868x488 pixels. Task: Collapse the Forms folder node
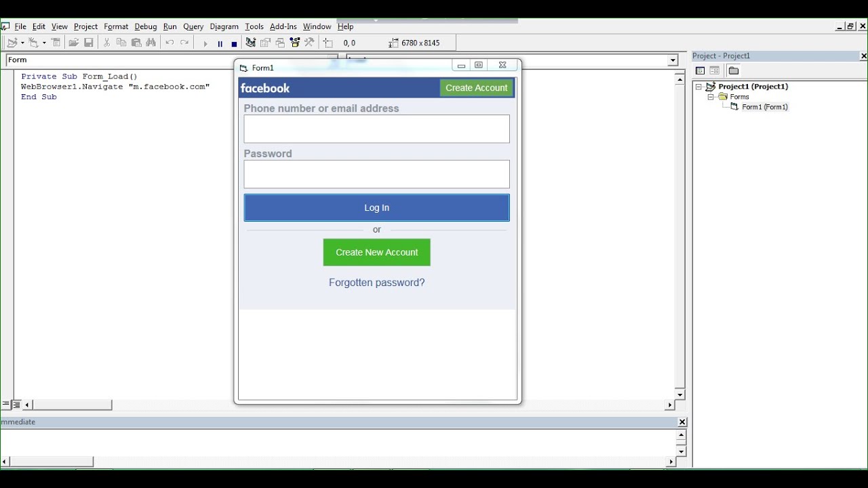(x=711, y=97)
